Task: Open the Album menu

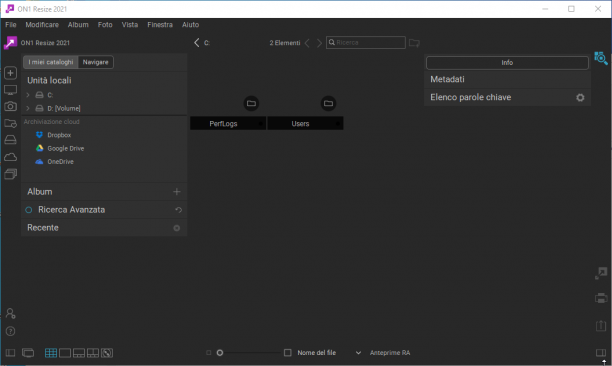Action: [78, 25]
